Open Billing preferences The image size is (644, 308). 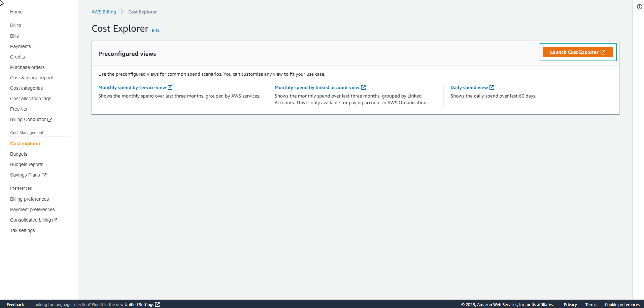click(x=29, y=199)
